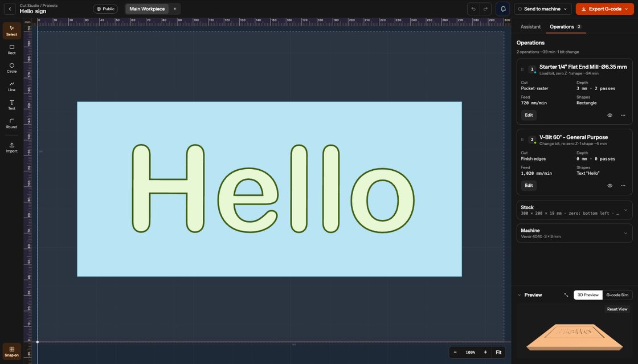Click the Rectangle shapes value
Viewport: 638px width, 364px height.
586,103
